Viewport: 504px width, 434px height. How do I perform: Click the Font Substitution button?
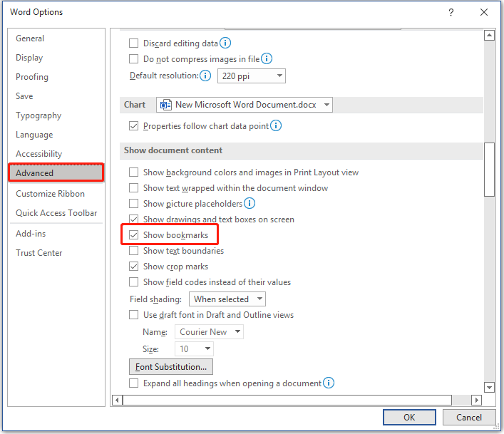(x=171, y=366)
